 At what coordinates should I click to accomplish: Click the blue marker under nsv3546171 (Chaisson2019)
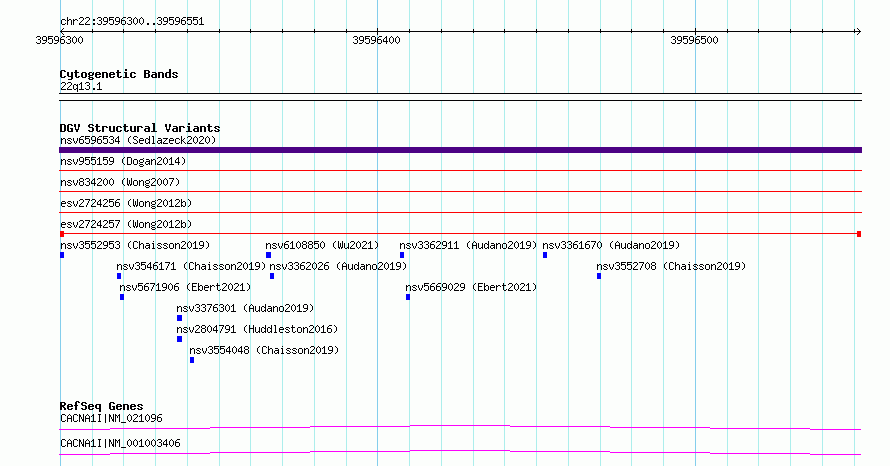click(119, 276)
